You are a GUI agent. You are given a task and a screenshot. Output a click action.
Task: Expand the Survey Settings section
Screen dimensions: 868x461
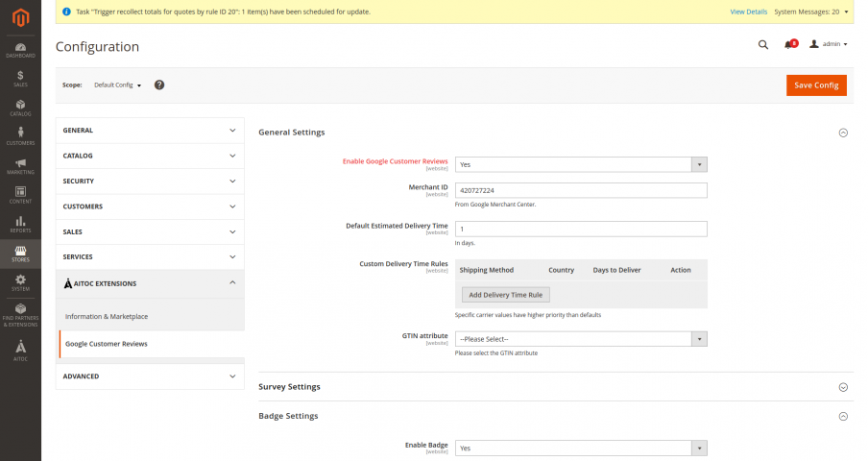tap(843, 387)
